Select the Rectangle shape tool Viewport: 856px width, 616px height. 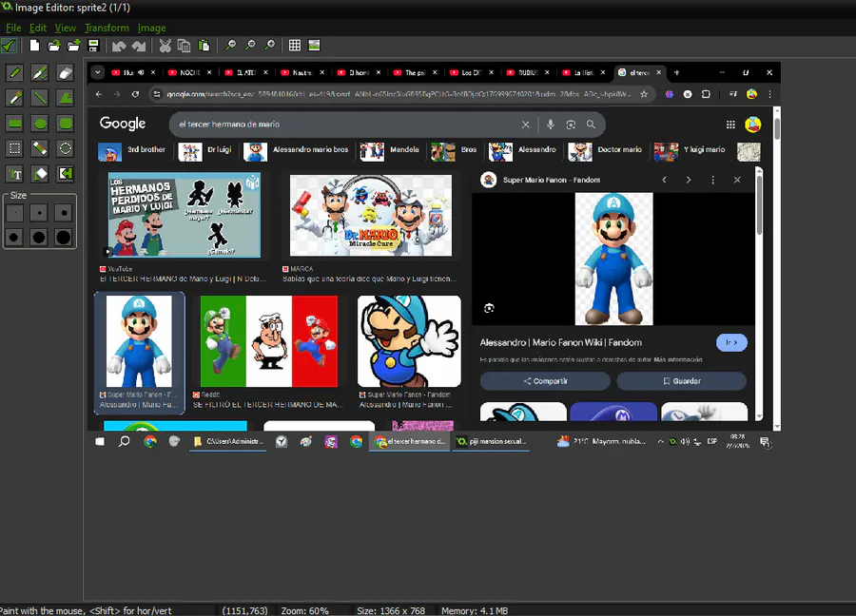[14, 124]
